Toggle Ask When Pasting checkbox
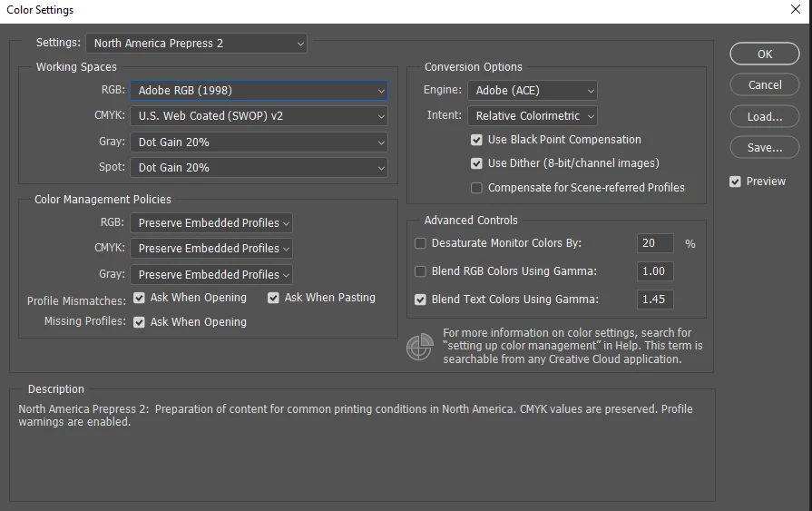812x511 pixels. [x=273, y=298]
